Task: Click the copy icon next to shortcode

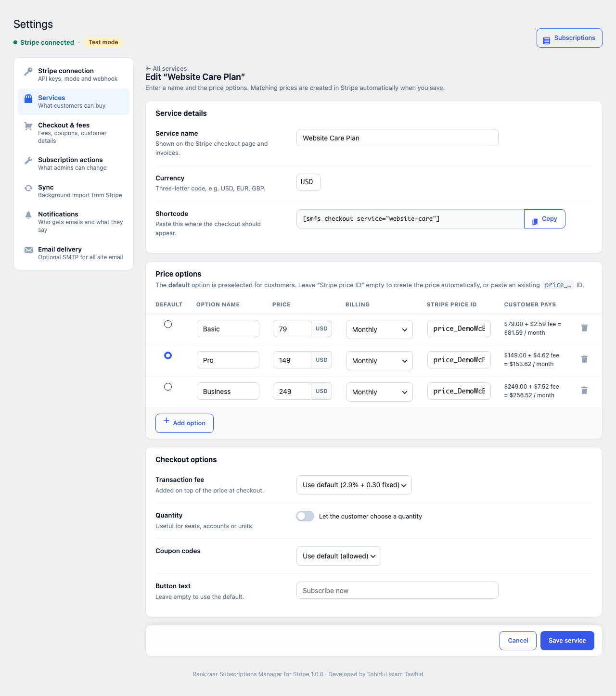Action: 535,222
